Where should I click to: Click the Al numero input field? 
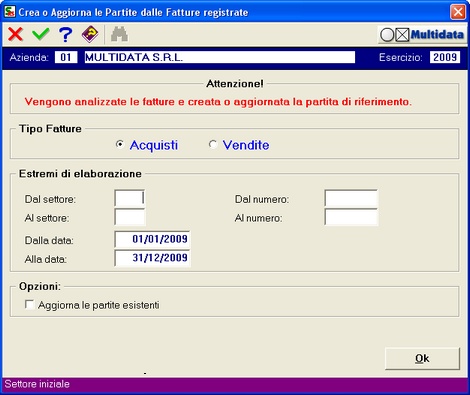click(x=351, y=217)
